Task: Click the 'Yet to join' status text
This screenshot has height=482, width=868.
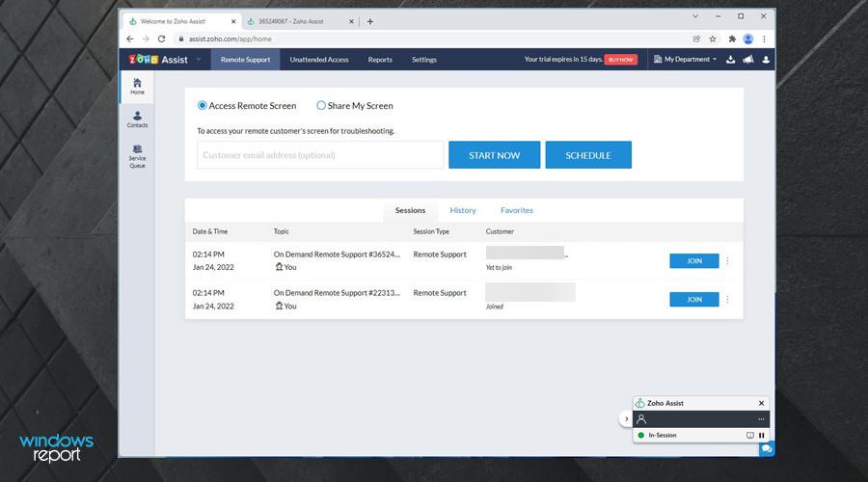Action: 499,267
